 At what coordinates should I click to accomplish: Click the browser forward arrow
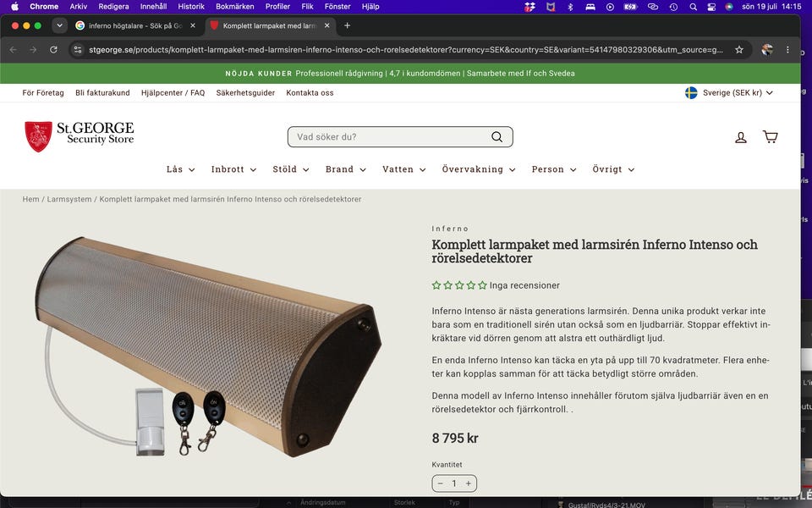click(x=33, y=50)
